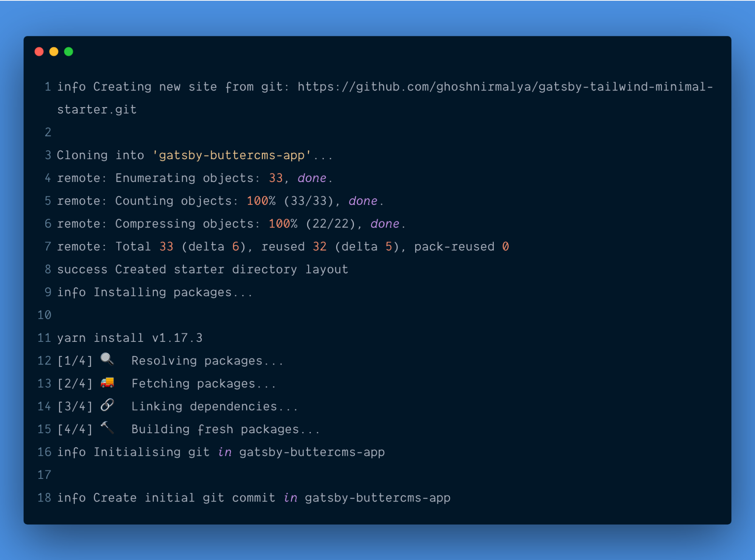Click purple 'done' on line 6

tap(385, 224)
